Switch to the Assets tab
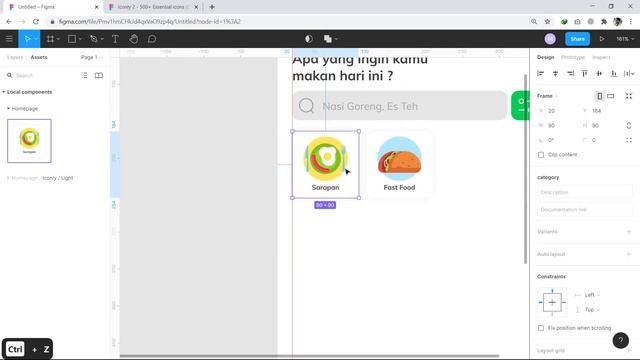 pyautogui.click(x=39, y=58)
